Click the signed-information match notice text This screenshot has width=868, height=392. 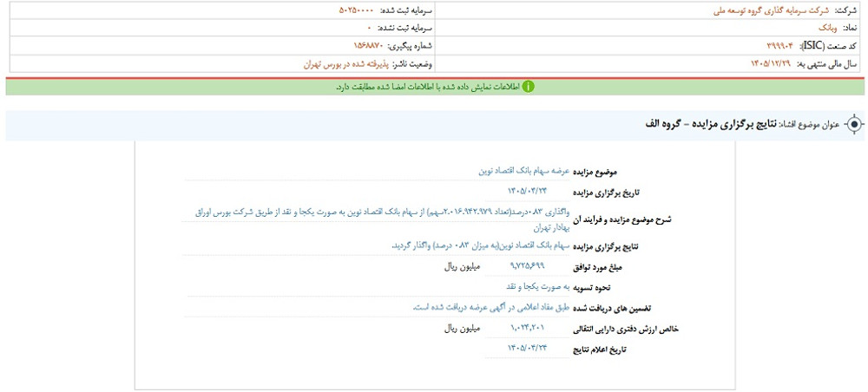coord(427,88)
